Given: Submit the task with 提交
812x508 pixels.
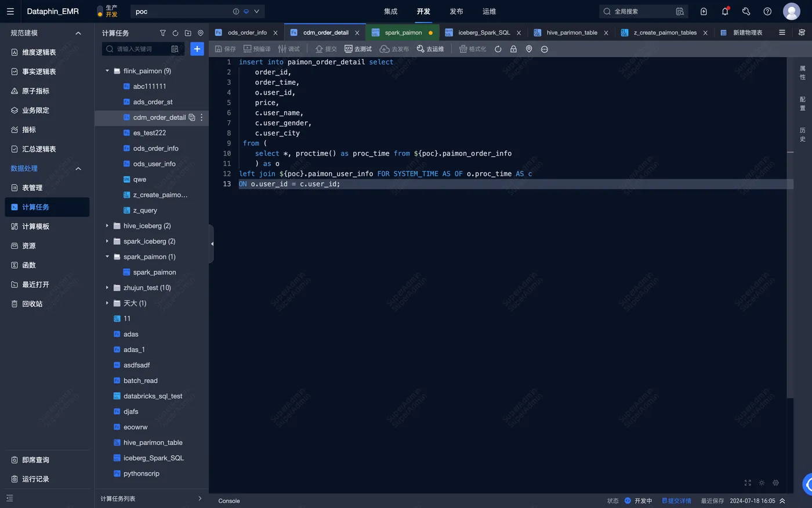Looking at the screenshot, I should coord(326,49).
